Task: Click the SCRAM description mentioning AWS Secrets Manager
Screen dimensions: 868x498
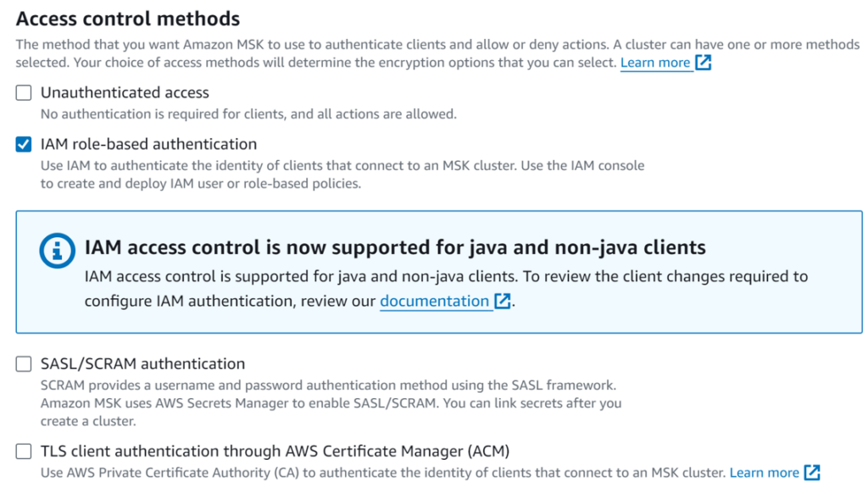Action: click(331, 403)
